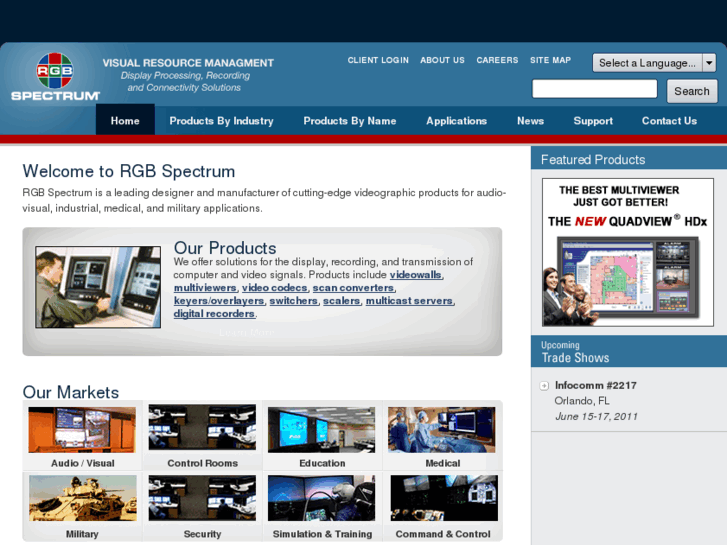Open Products By Industry menu
The image size is (727, 545).
click(x=221, y=121)
